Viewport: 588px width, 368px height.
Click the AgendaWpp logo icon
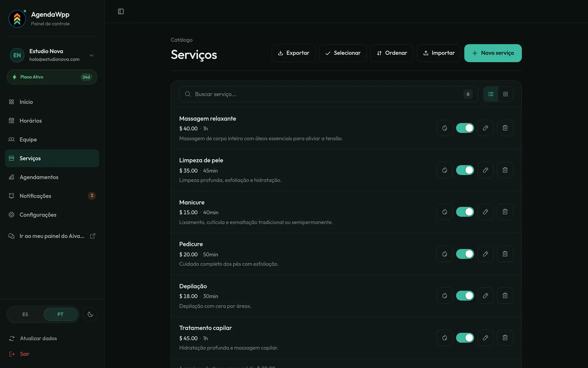tap(17, 19)
